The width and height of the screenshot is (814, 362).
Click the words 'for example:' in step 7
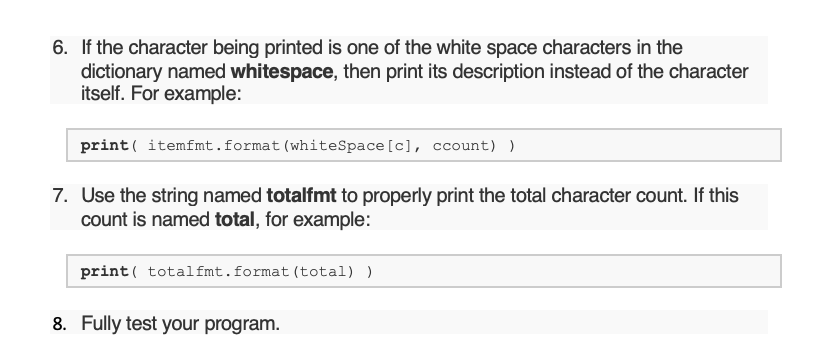[x=318, y=220]
